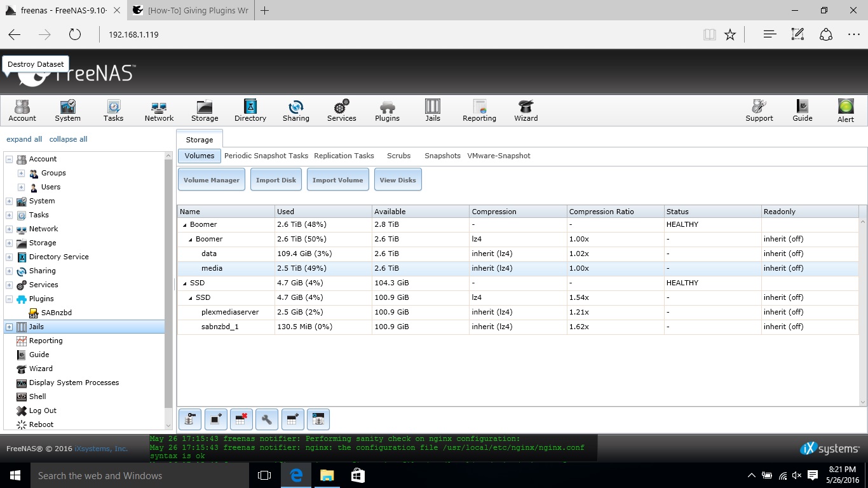Click the create snapshot camera icon button
Viewport: 868px width, 488px height.
coord(216,419)
